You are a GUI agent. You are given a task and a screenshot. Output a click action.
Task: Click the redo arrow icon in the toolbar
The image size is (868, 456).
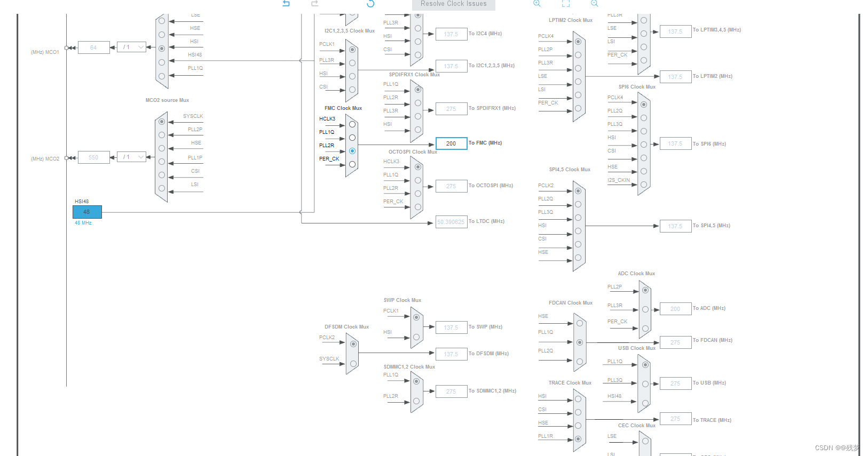click(x=315, y=3)
